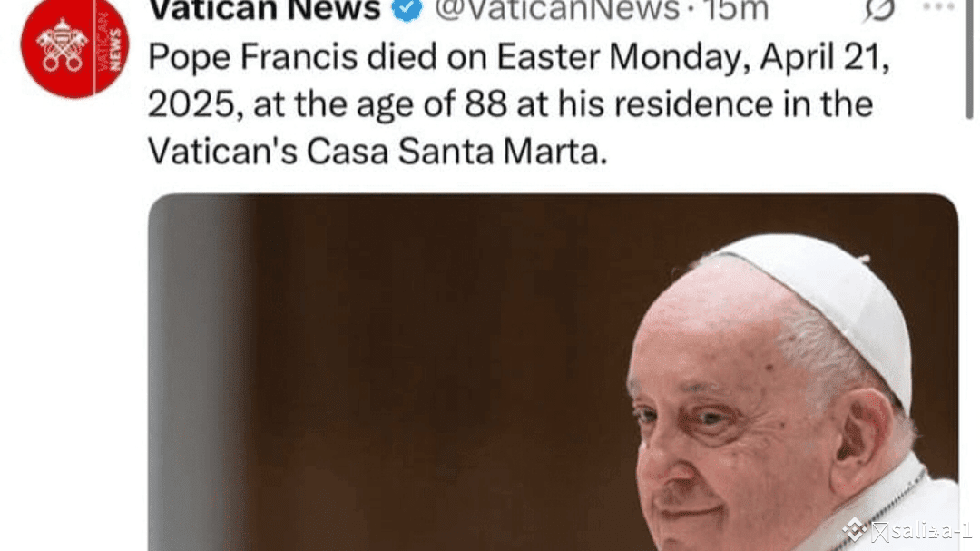Open the Vatican News red profile avatar
Screen dimensions: 980x551
point(75,48)
